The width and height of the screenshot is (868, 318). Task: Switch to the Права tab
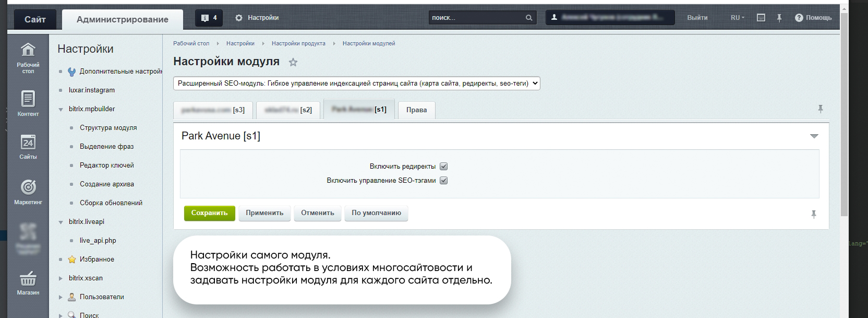pyautogui.click(x=416, y=110)
